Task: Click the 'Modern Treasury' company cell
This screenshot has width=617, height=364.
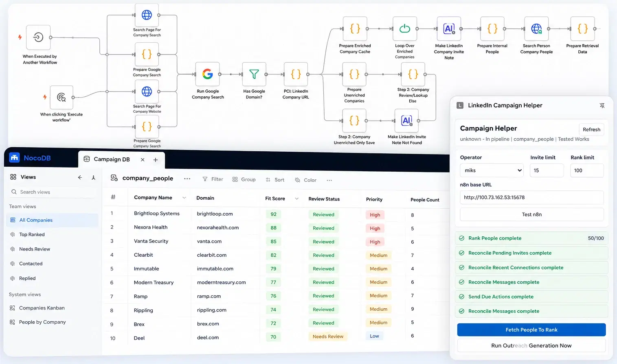Action: 154,283
